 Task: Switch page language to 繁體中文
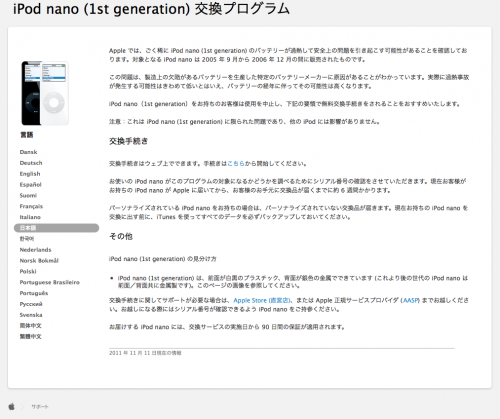30,337
